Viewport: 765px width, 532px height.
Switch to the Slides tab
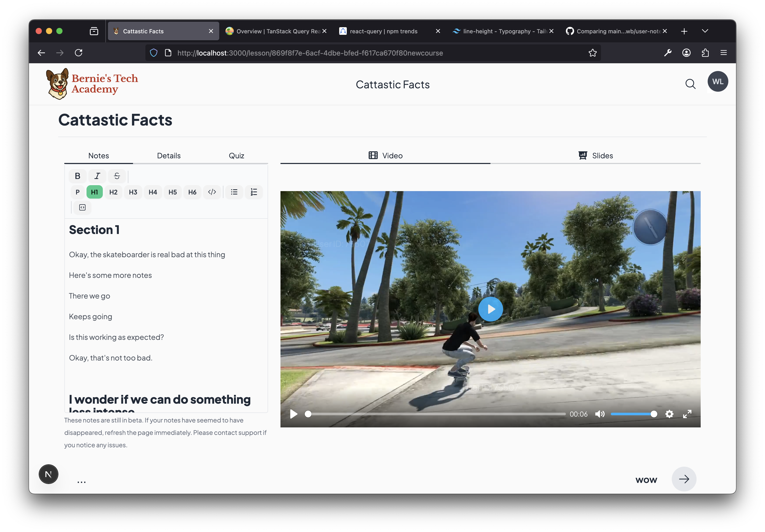click(x=595, y=155)
